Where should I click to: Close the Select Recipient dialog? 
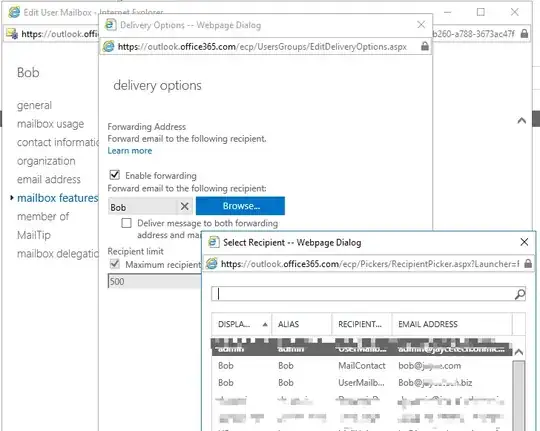[524, 242]
